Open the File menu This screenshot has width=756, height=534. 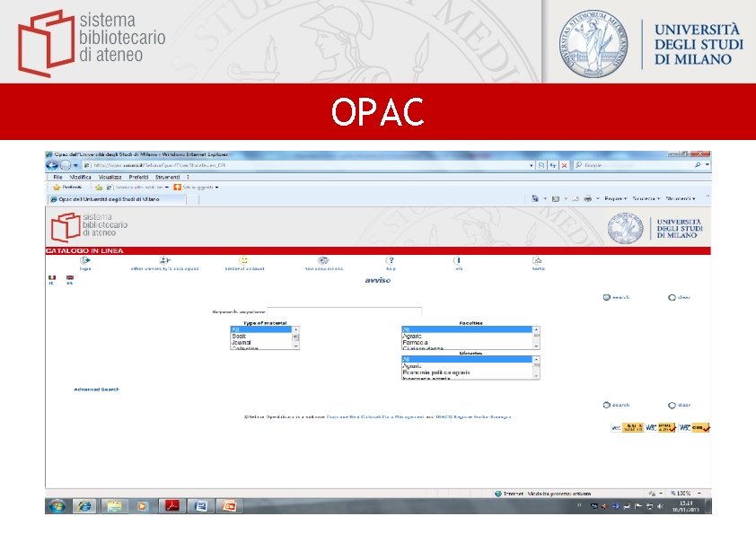[57, 177]
